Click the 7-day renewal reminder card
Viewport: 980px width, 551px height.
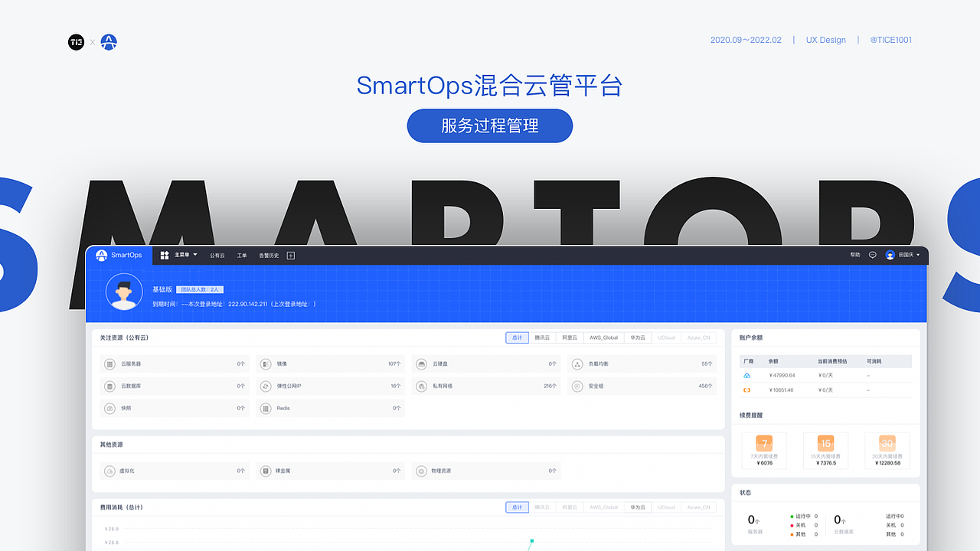click(764, 451)
